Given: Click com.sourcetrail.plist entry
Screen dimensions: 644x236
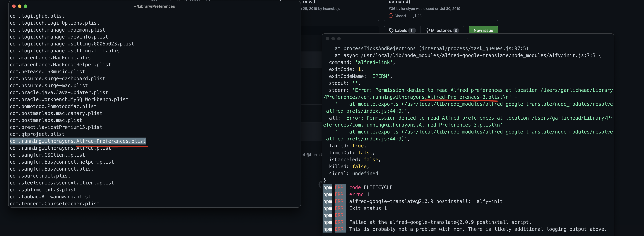Looking at the screenshot, I should (40, 176).
